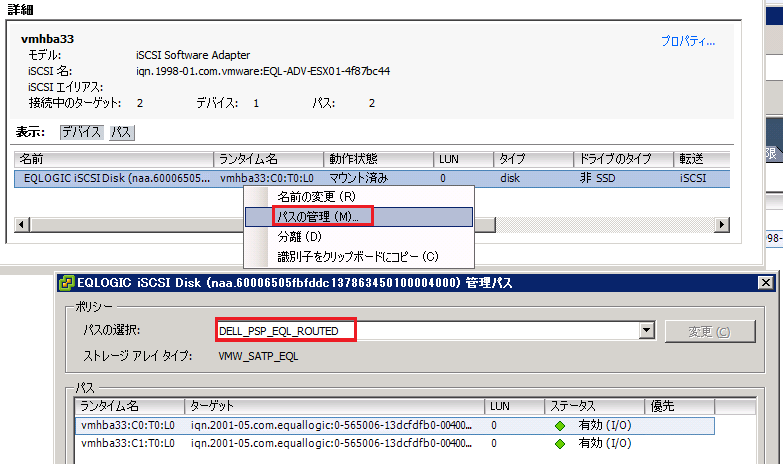Click the 転送 column header
This screenshot has height=464, width=783.
702,159
